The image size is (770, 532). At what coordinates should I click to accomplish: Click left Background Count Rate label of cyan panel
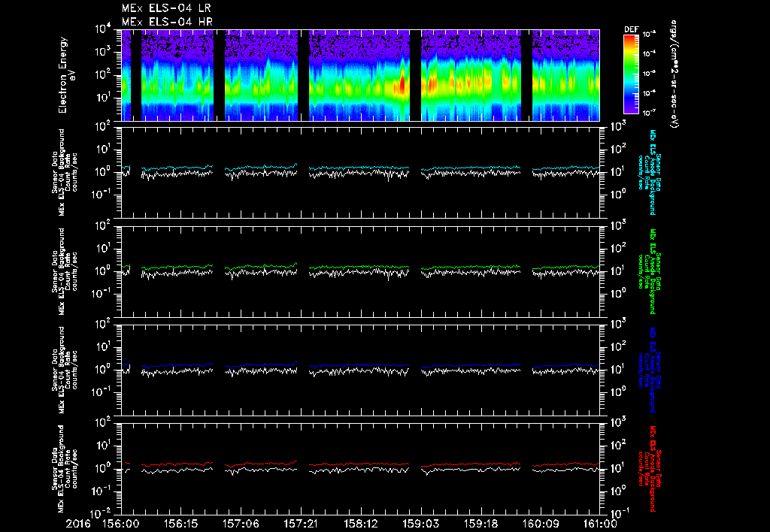point(65,173)
